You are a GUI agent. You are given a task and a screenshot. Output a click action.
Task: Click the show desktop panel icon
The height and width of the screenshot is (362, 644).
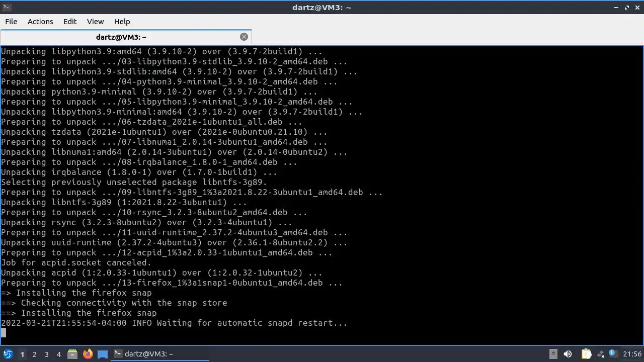pos(103,354)
